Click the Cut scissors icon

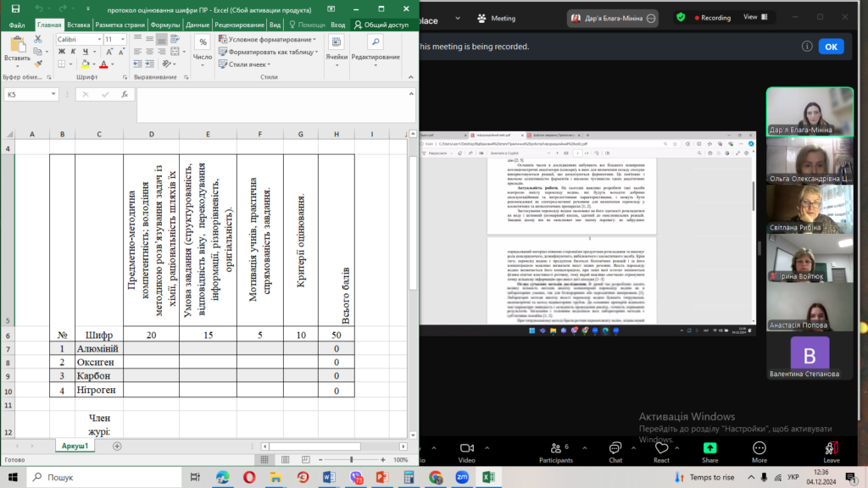38,40
